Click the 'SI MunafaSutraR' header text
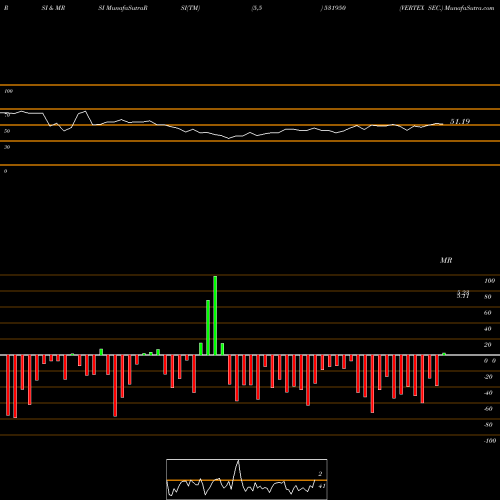The image size is (500, 500). [x=123, y=8]
